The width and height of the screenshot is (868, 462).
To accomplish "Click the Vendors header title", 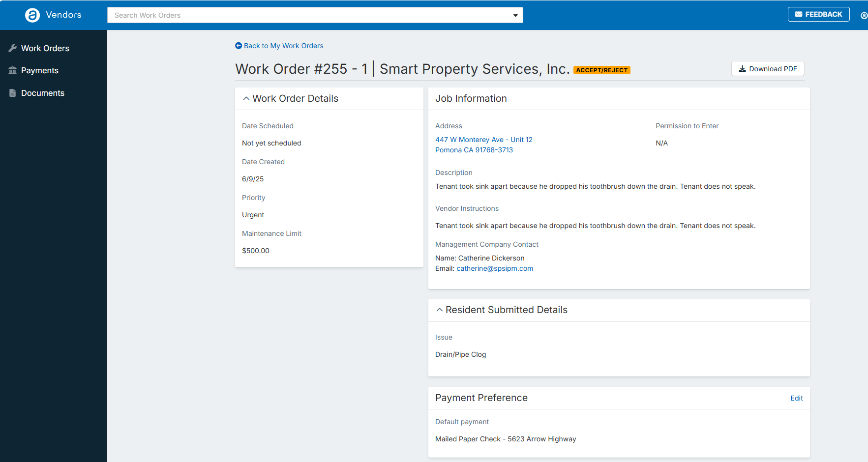I will (x=63, y=15).
